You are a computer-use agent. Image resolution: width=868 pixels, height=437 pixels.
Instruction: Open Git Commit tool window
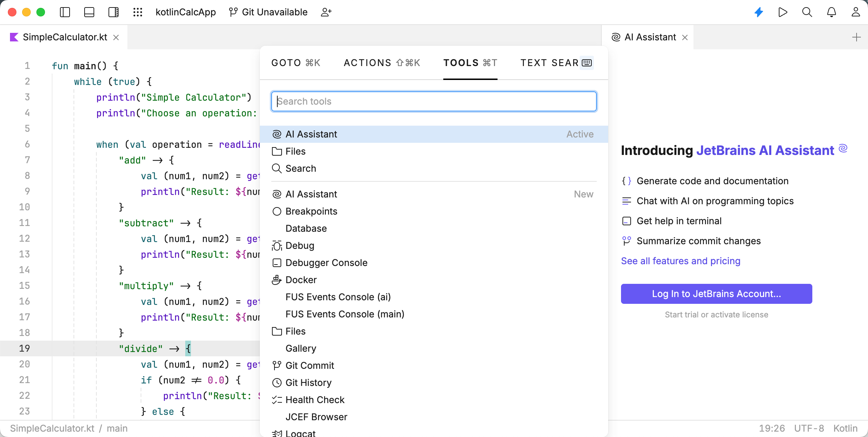coord(310,365)
